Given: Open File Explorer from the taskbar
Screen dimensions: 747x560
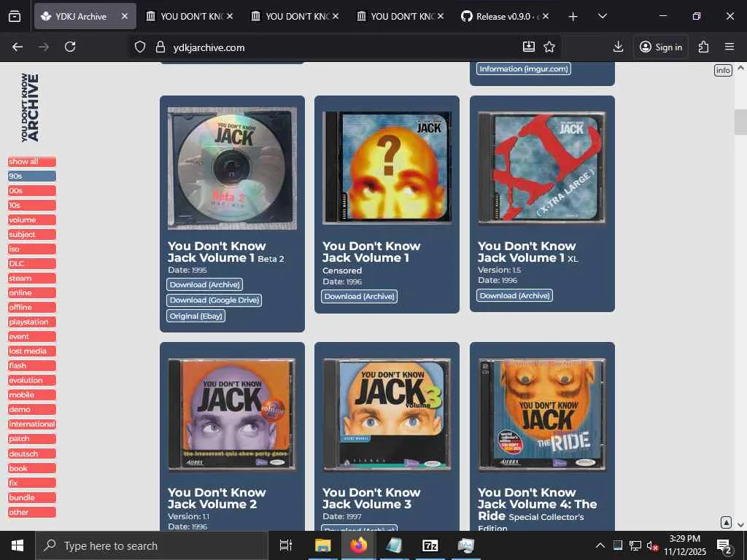Looking at the screenshot, I should (x=322, y=545).
